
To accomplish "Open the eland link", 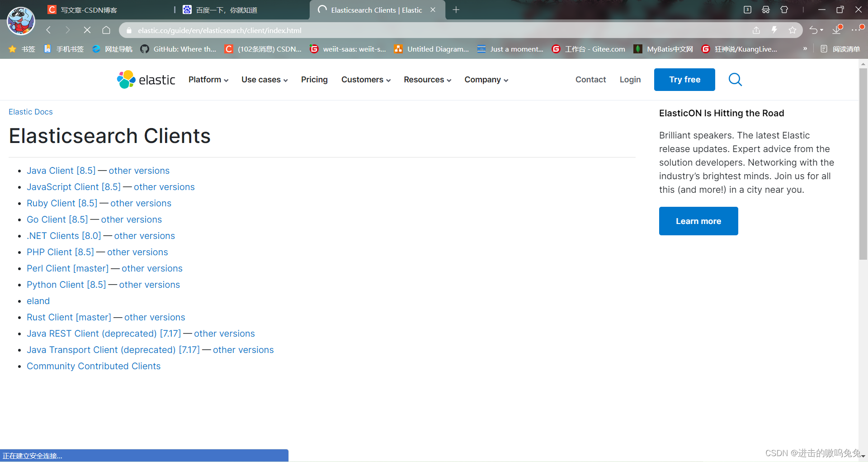I will coord(38,301).
